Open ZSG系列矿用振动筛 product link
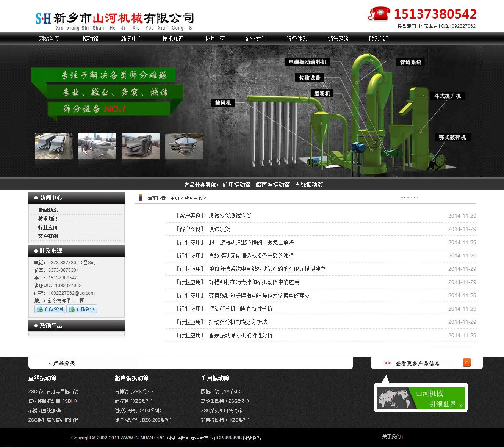Image resolution: width=504 pixels, height=447 pixels. (x=222, y=411)
